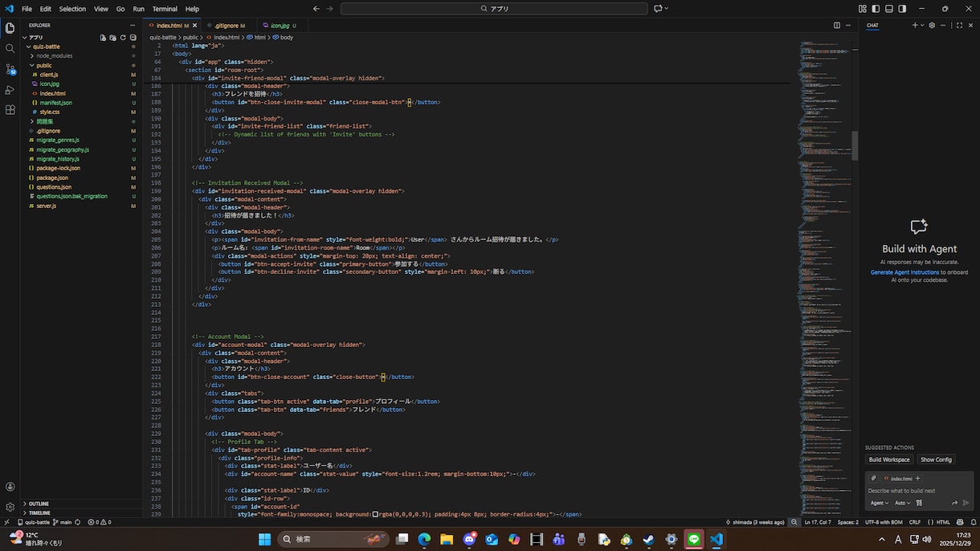Image resolution: width=980 pixels, height=551 pixels.
Task: Click rgba color swatch on line 239
Action: pyautogui.click(x=375, y=514)
